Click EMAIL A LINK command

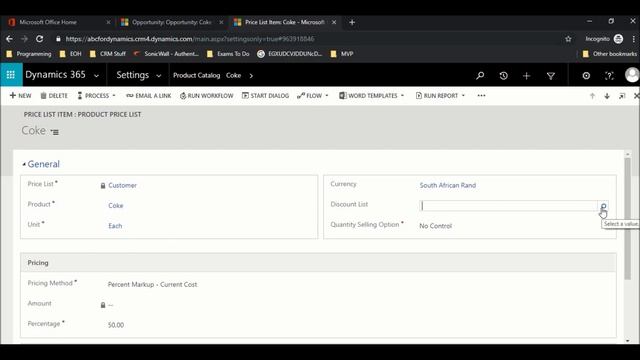click(149, 96)
